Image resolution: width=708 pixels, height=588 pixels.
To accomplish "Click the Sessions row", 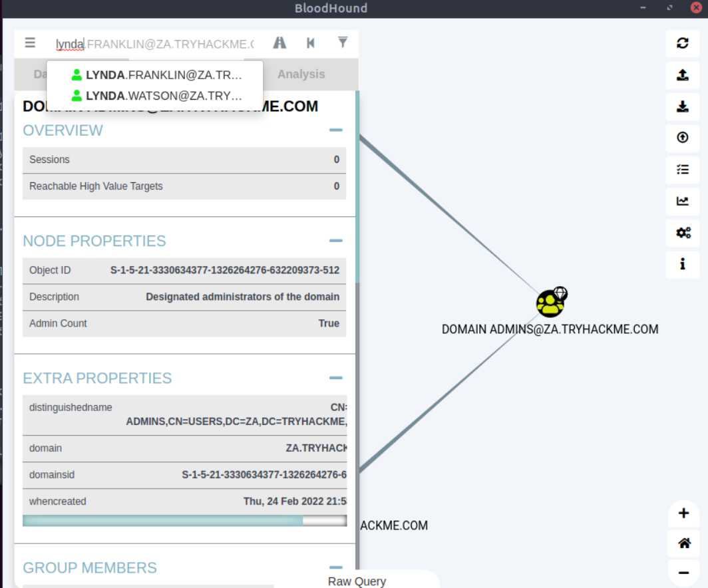I will [x=184, y=160].
